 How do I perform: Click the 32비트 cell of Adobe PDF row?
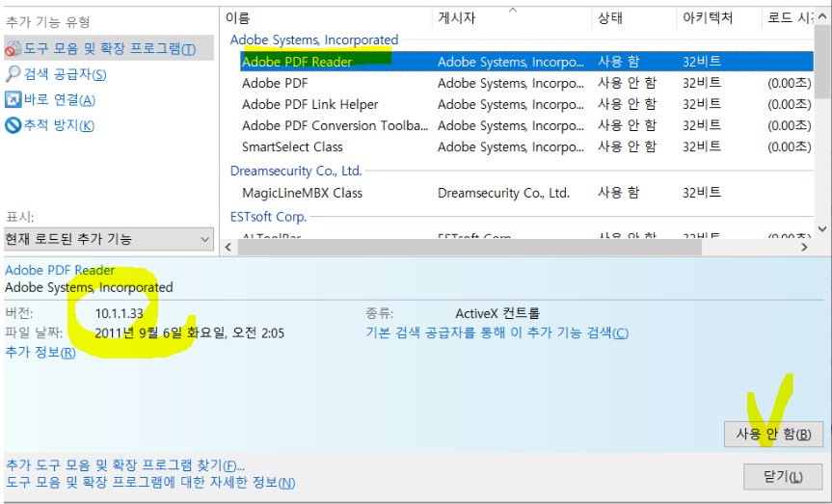pos(702,83)
